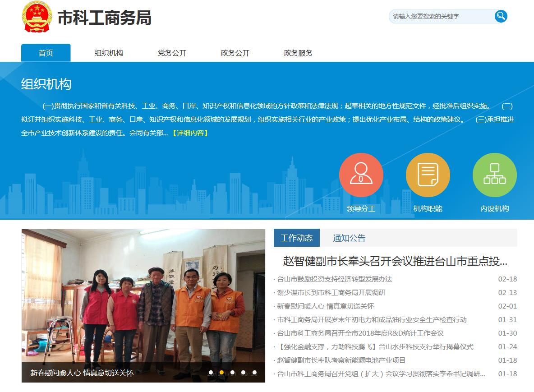Open the 组织机构 menu

click(x=109, y=53)
